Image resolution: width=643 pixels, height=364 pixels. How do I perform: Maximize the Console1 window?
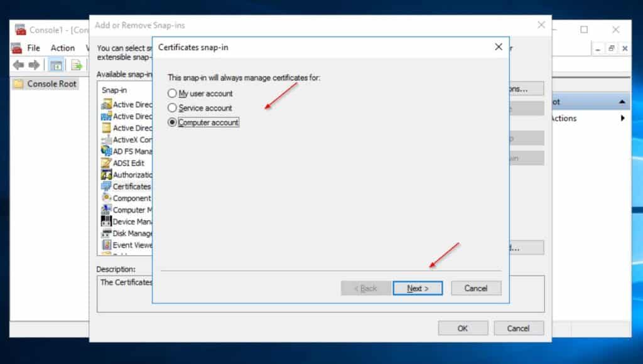click(584, 29)
